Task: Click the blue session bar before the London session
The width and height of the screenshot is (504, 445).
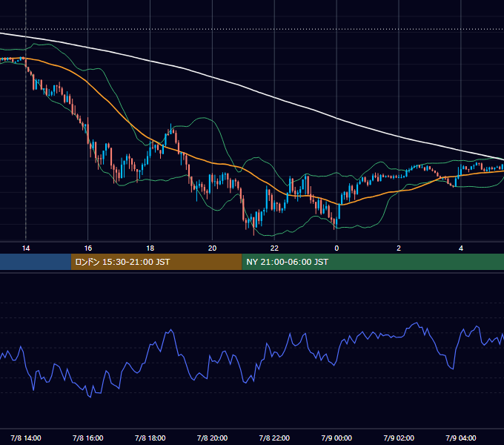Action: click(36, 262)
